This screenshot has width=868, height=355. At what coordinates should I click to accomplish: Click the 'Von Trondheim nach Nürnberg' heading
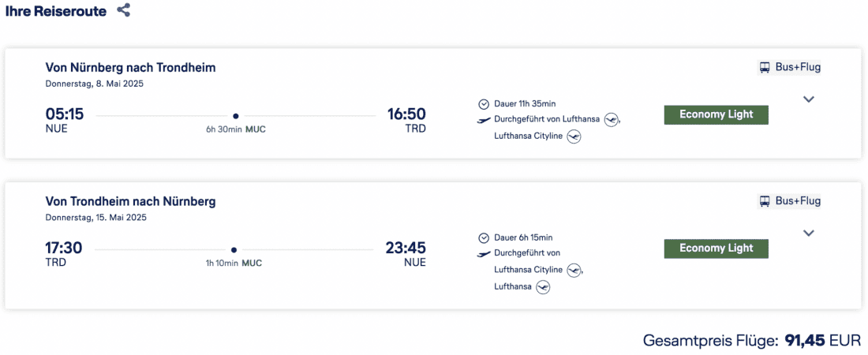tap(130, 202)
